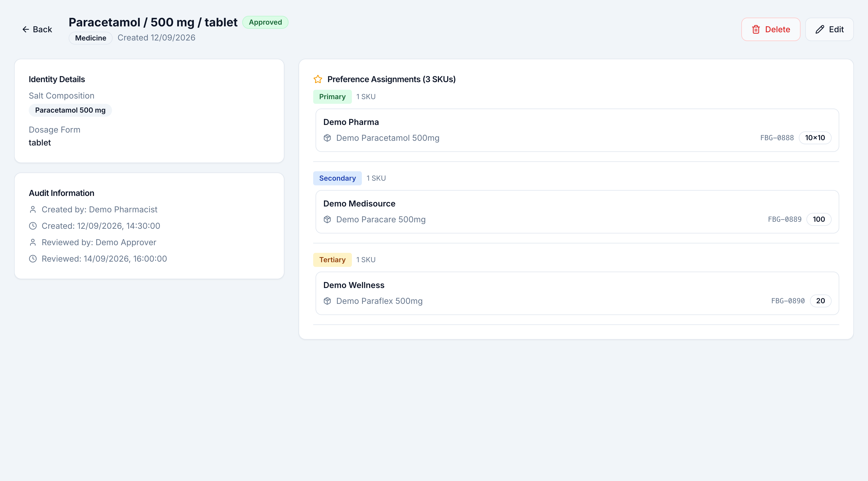The height and width of the screenshot is (481, 868).
Task: Click the Audit Information heading
Action: [61, 193]
